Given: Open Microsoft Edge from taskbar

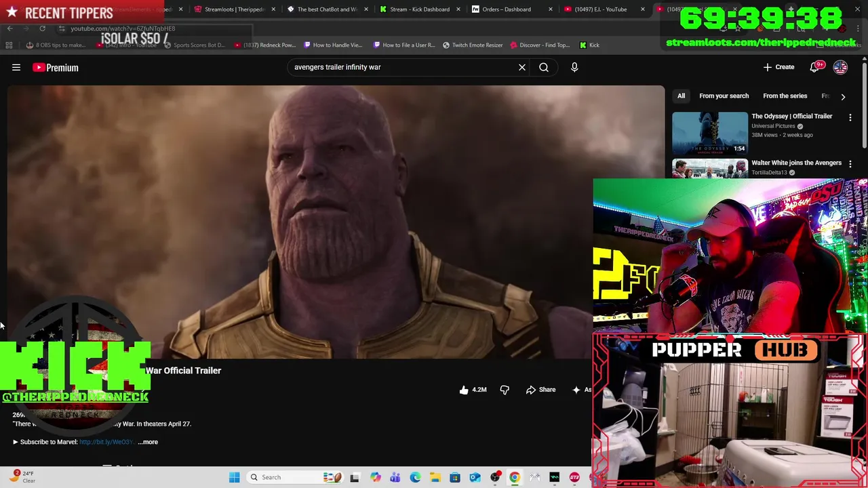Looking at the screenshot, I should (x=415, y=477).
